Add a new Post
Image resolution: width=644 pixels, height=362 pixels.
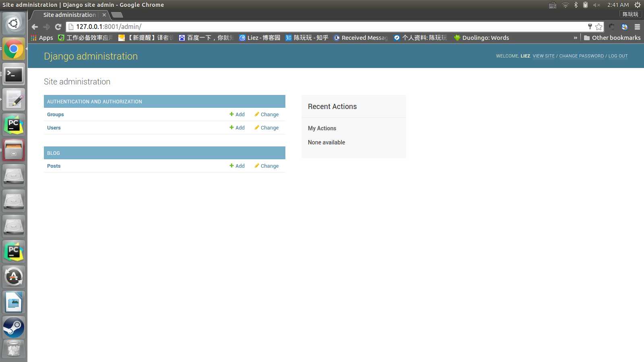[237, 166]
